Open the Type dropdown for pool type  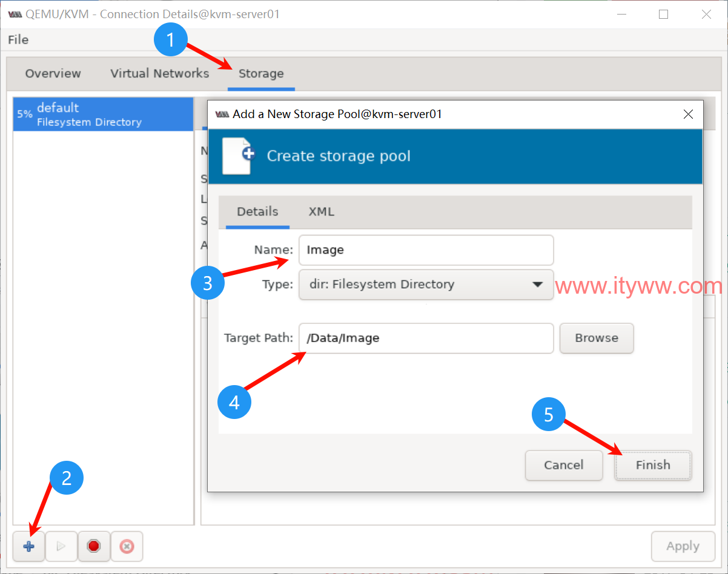pos(426,285)
